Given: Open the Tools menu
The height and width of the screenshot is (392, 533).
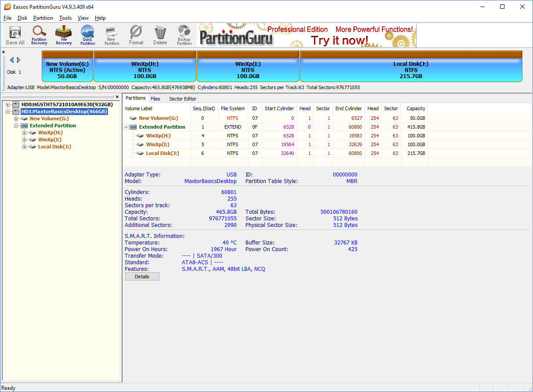Looking at the screenshot, I should [65, 18].
